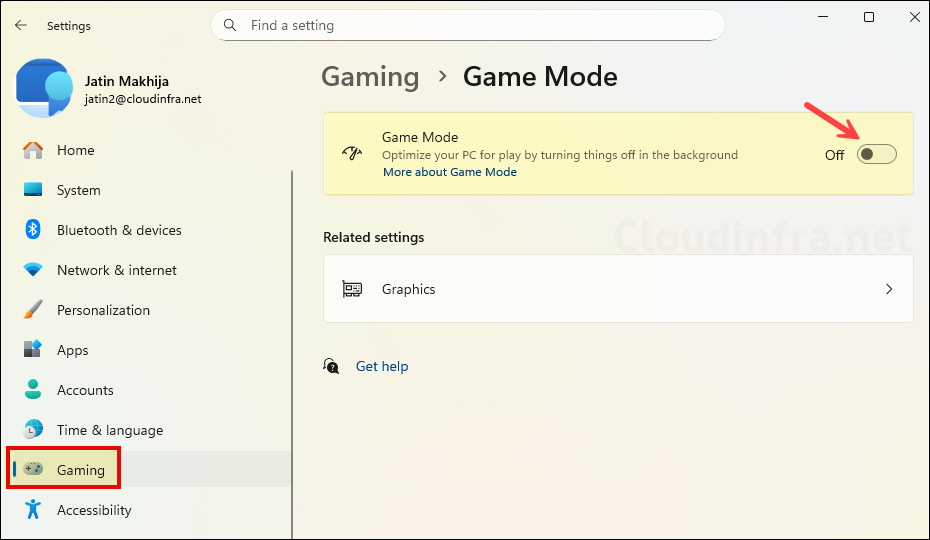
Task: Close the Settings window
Action: tap(915, 17)
